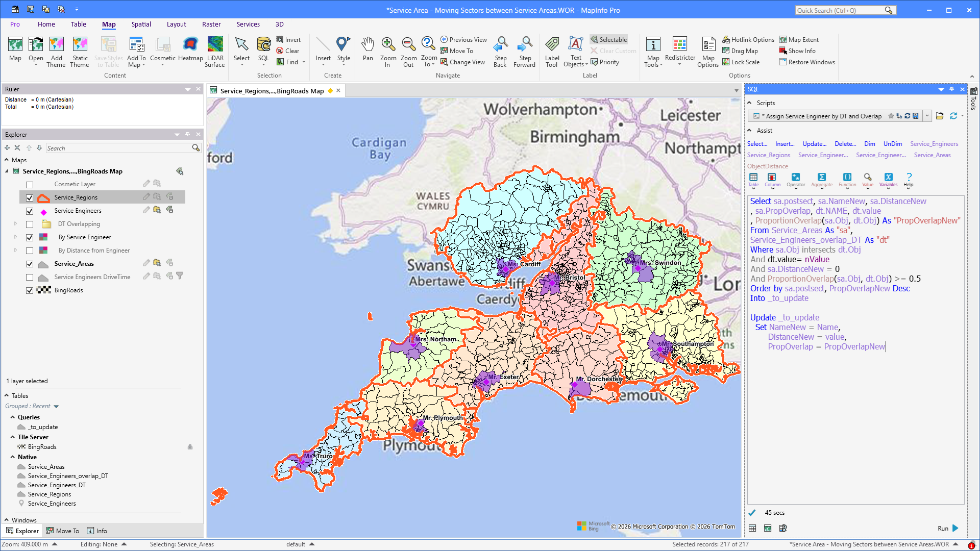The height and width of the screenshot is (551, 980).
Task: Click the SQL Function assist icon
Action: tap(847, 180)
